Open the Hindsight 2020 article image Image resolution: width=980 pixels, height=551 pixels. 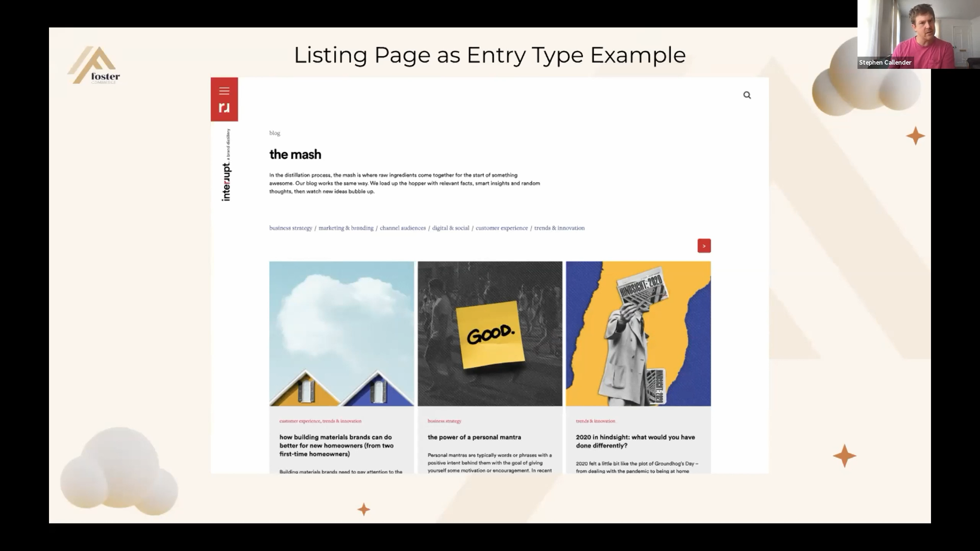[x=638, y=334]
